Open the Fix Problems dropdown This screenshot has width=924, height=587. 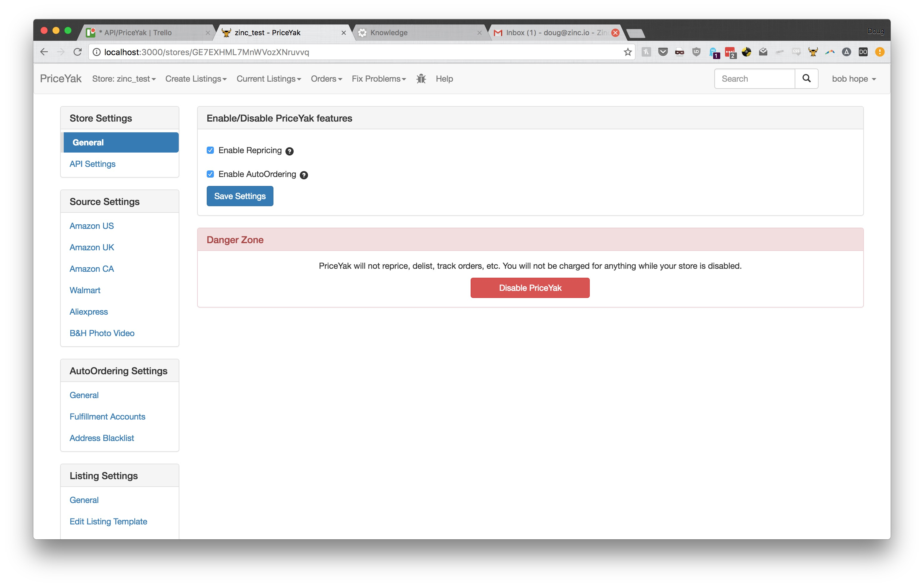[379, 79]
